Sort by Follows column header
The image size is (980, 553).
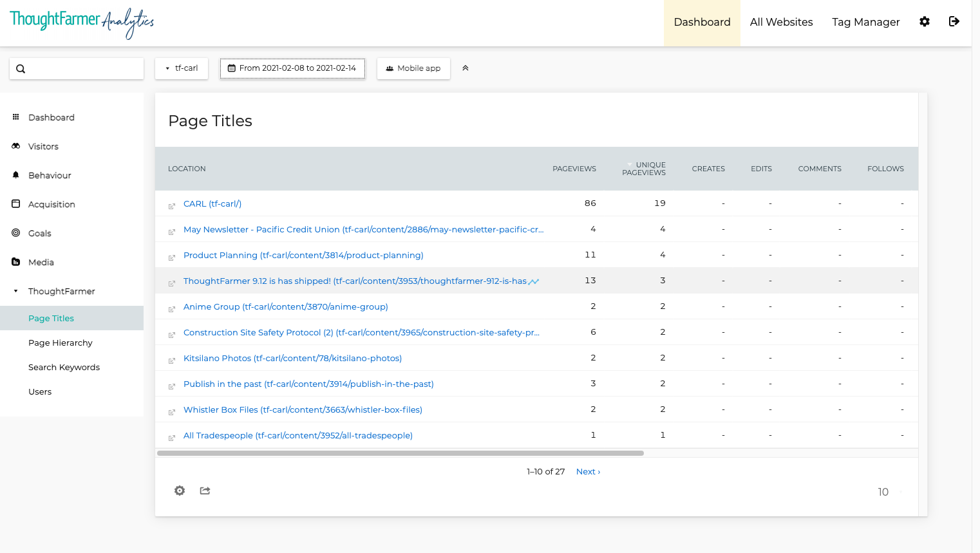(x=885, y=169)
